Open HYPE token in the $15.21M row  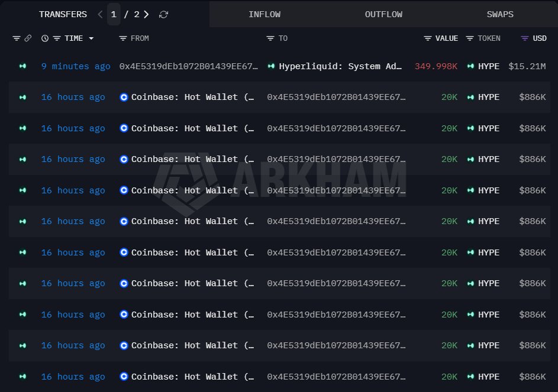pos(489,66)
